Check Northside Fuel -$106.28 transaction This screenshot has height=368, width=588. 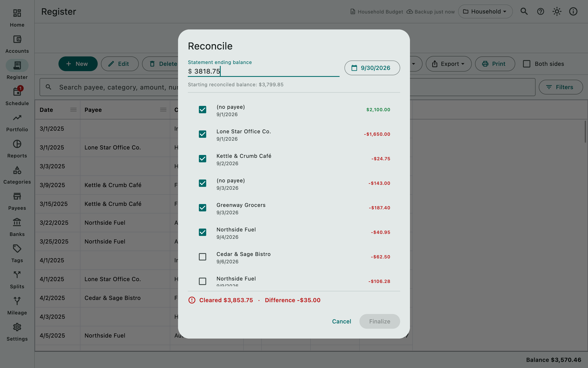click(202, 281)
